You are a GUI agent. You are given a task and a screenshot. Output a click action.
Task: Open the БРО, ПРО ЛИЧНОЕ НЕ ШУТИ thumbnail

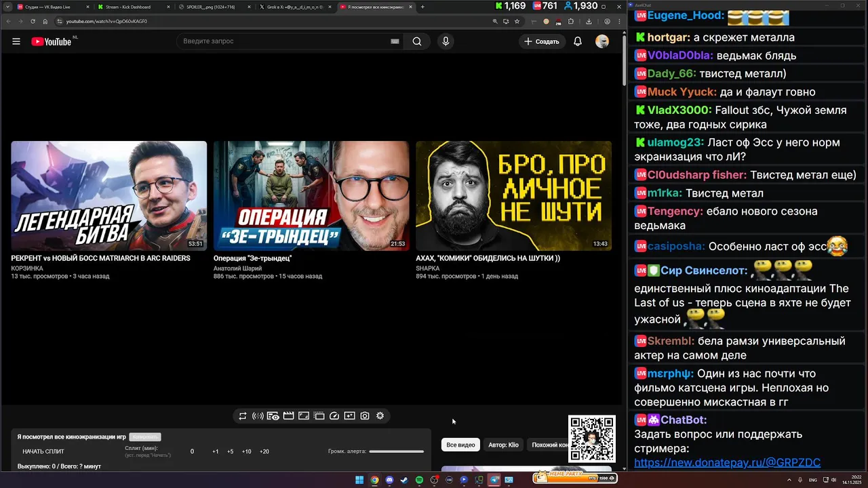click(x=513, y=196)
